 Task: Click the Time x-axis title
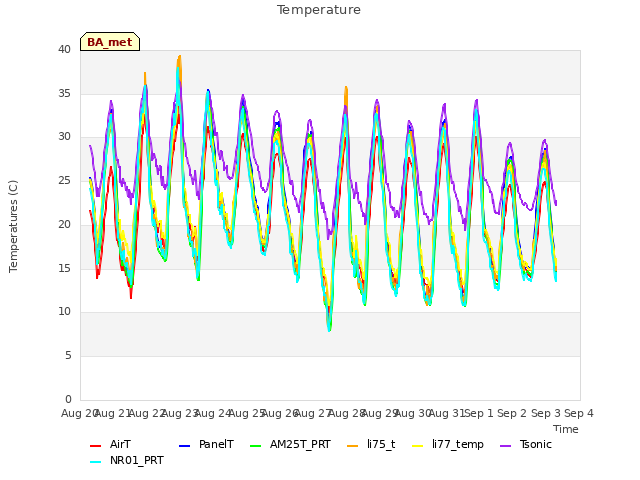click(x=566, y=429)
